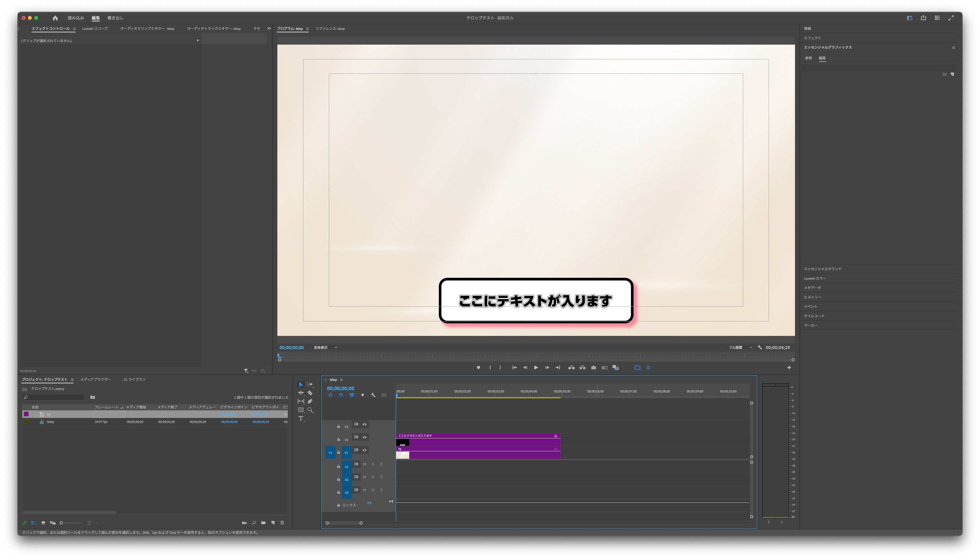
Task: Solo audio track A2
Action: click(x=373, y=477)
